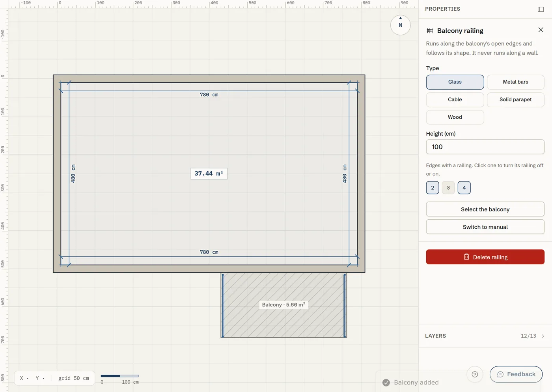Click the room area label 37.44 m²
The height and width of the screenshot is (392, 552).
209,174
